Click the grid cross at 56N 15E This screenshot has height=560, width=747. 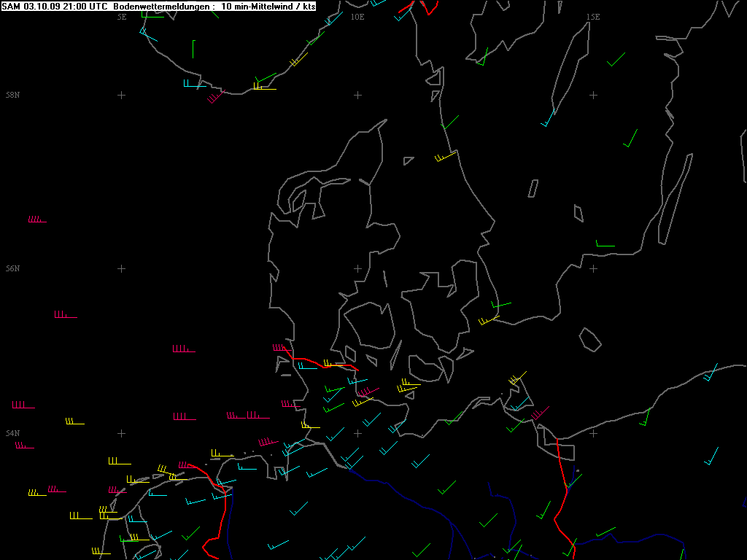tap(593, 268)
